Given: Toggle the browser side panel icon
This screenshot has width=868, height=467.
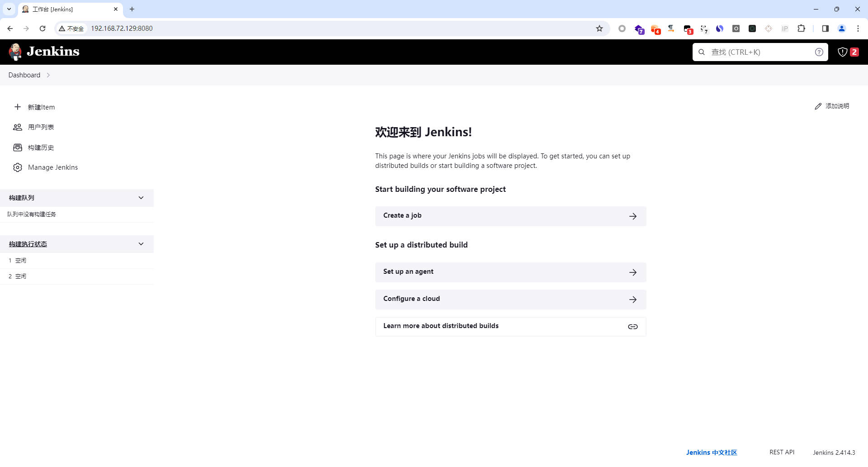Looking at the screenshot, I should coord(825,29).
